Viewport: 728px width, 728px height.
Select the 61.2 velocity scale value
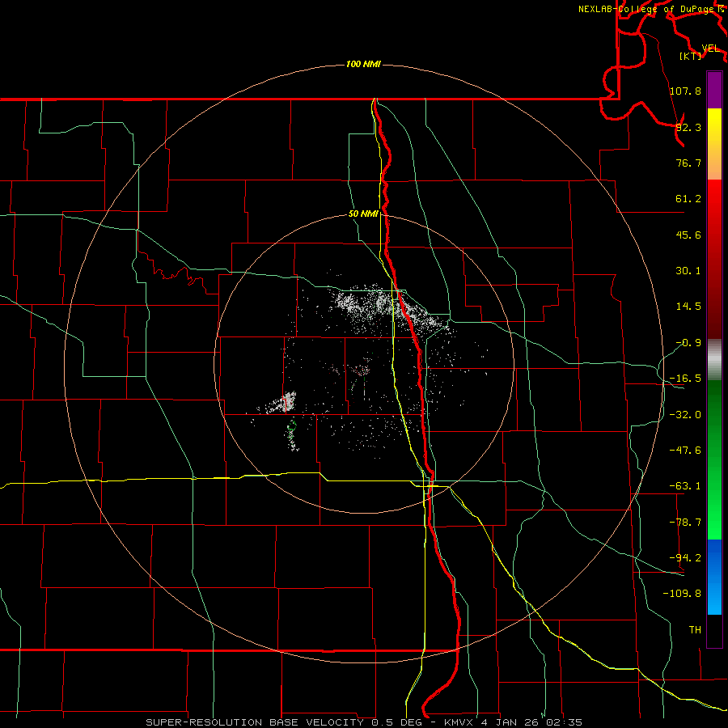688,199
